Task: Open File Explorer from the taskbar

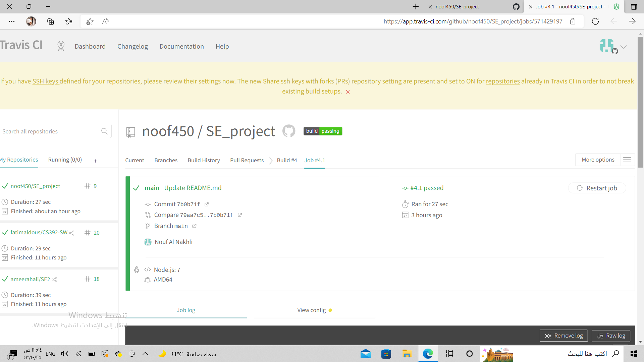Action: click(x=407, y=354)
